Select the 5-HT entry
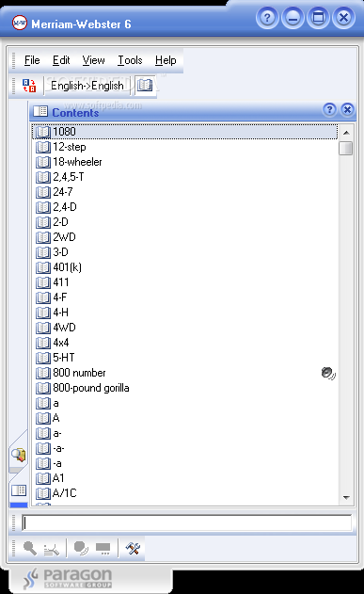The height and width of the screenshot is (594, 364). (x=185, y=357)
